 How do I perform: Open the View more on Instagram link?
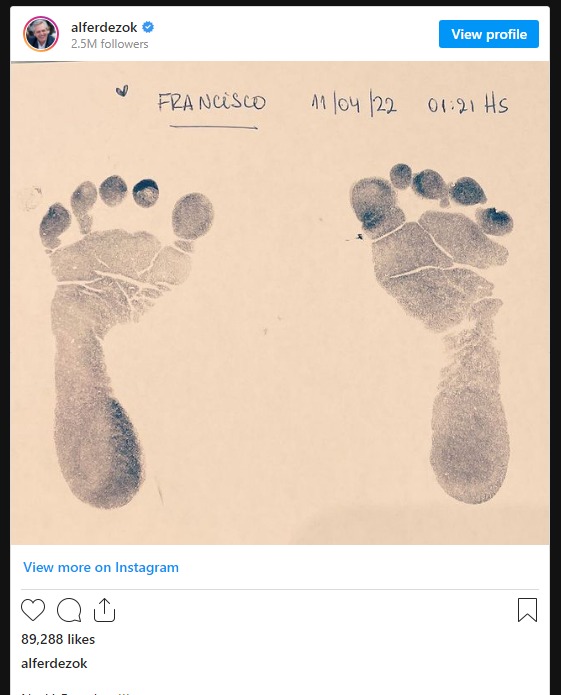[x=101, y=567]
